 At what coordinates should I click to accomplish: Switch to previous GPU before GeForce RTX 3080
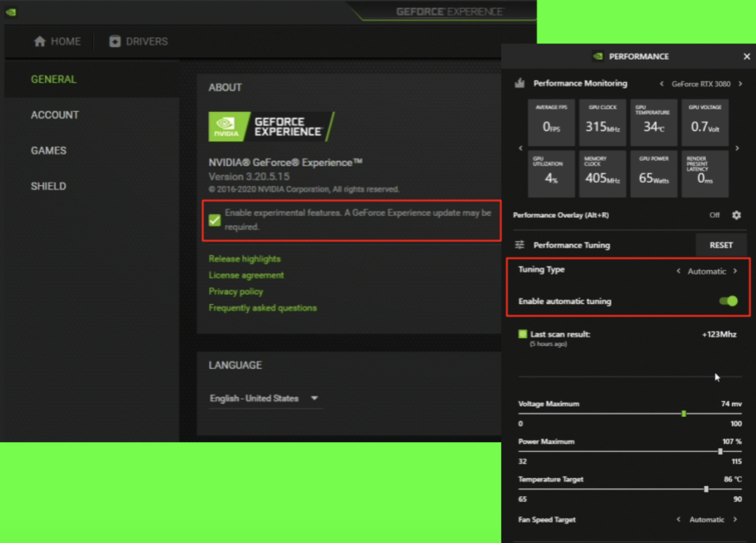tap(662, 84)
